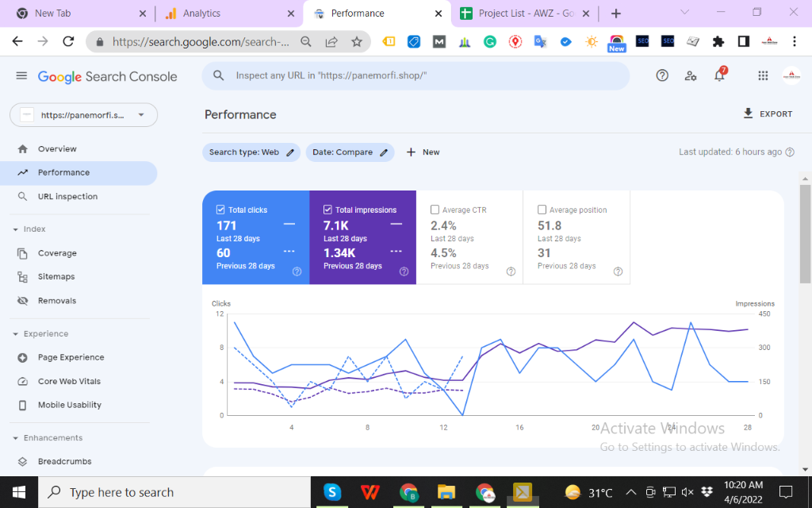Bookmark this page with star icon
Viewport: 812px width, 508px height.
[356, 41]
